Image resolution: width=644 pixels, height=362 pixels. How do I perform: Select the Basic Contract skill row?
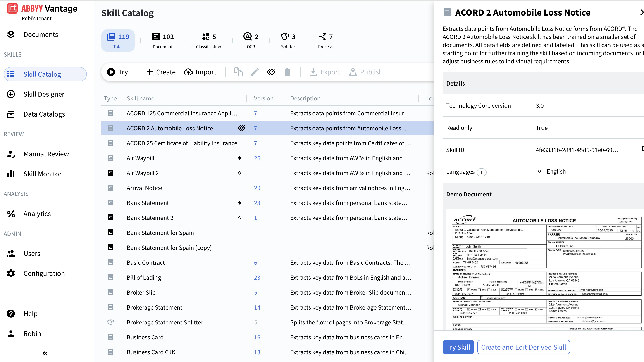coord(267,262)
